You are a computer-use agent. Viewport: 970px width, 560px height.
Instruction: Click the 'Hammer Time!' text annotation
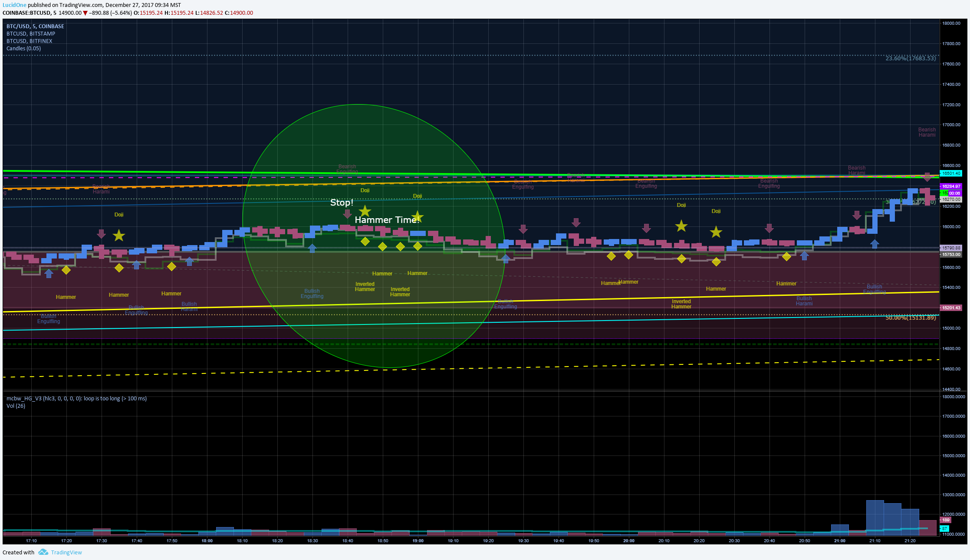[x=387, y=220]
